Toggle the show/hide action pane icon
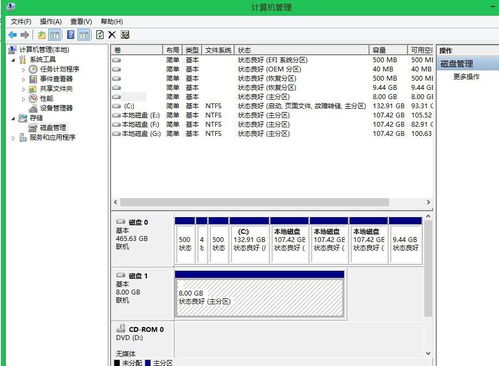Viewport: 499px width, 366px height. [84, 35]
